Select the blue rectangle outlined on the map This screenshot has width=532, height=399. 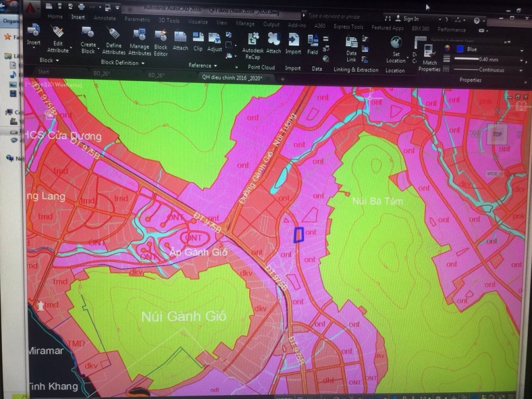point(298,235)
